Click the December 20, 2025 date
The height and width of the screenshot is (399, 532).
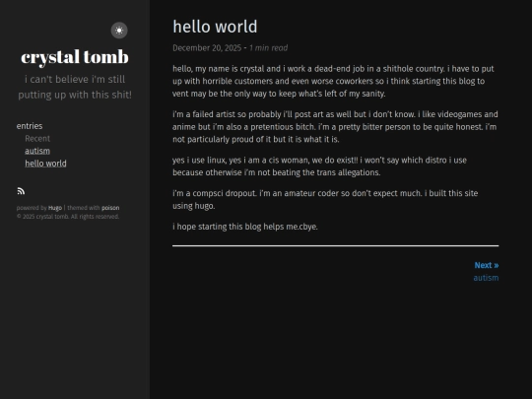point(207,48)
